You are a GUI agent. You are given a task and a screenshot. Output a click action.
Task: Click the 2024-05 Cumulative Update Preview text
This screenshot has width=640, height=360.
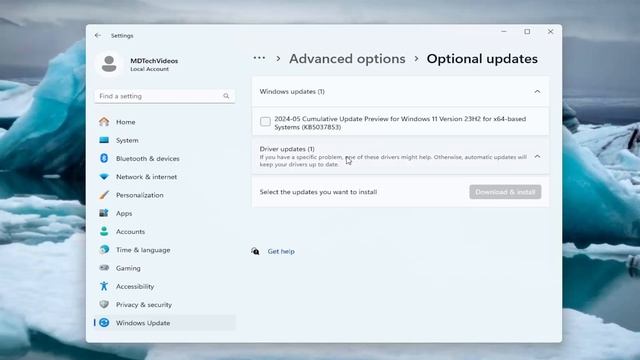click(x=400, y=123)
